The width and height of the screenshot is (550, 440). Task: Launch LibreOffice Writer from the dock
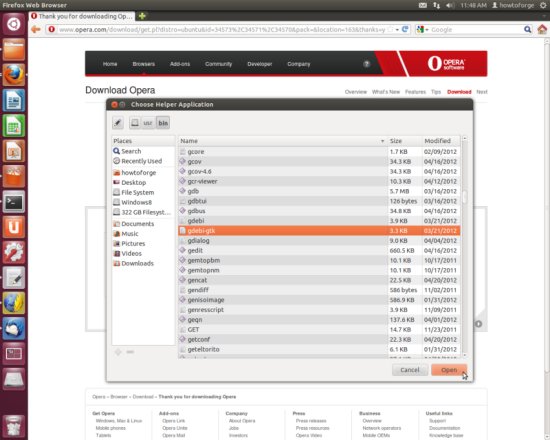click(14, 100)
